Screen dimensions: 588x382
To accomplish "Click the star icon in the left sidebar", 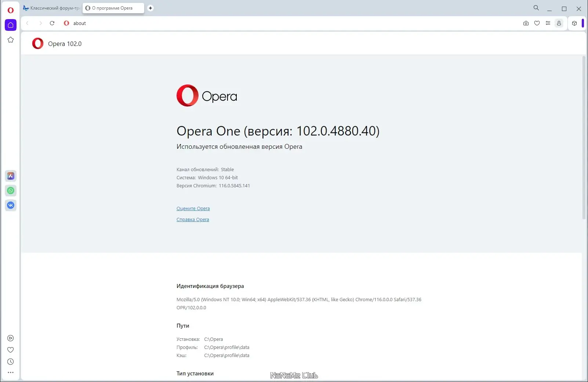I will [x=11, y=40].
